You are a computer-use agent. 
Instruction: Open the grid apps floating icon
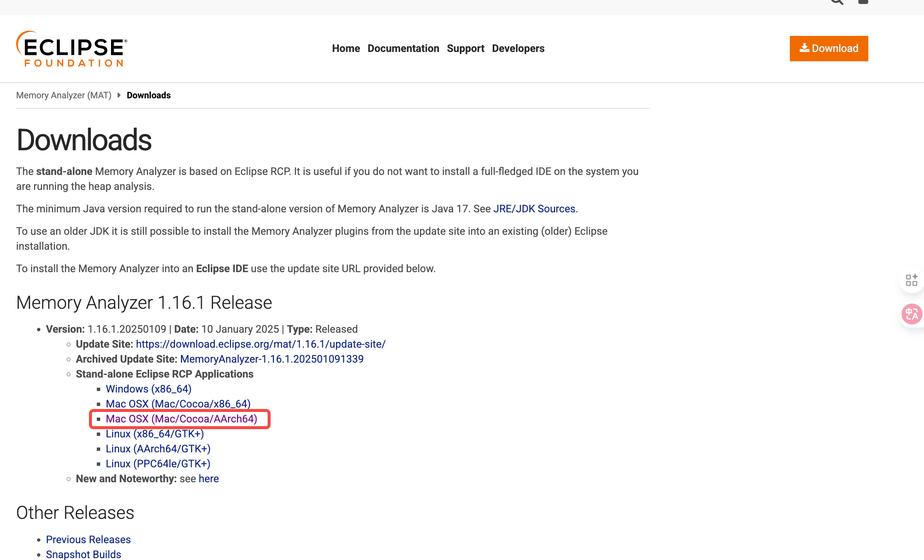click(x=911, y=280)
